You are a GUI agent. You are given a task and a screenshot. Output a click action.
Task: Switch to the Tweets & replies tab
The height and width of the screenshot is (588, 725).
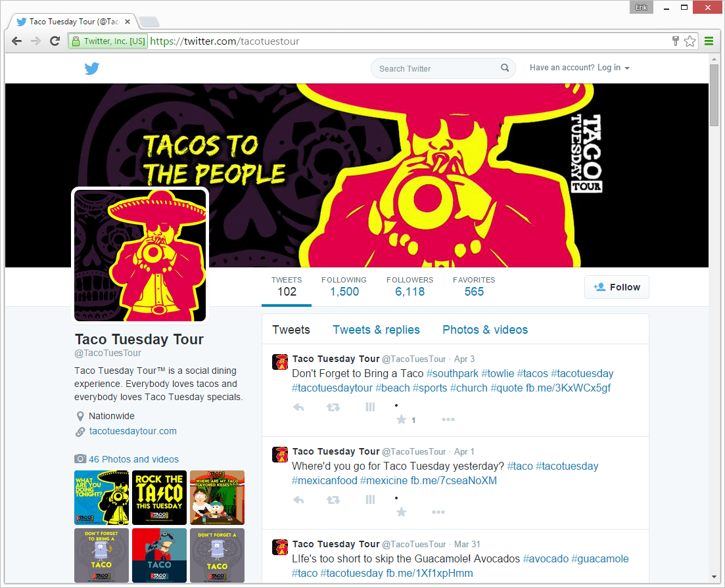point(377,330)
